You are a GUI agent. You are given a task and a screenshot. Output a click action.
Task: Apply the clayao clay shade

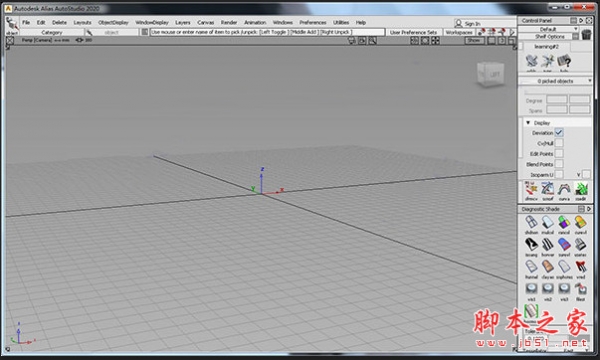pos(548,267)
